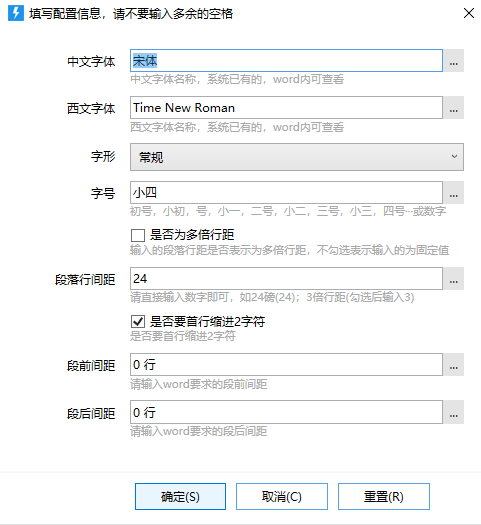The width and height of the screenshot is (481, 525).
Task: Open the ellipsis button next to 段落行间距
Action: point(454,279)
